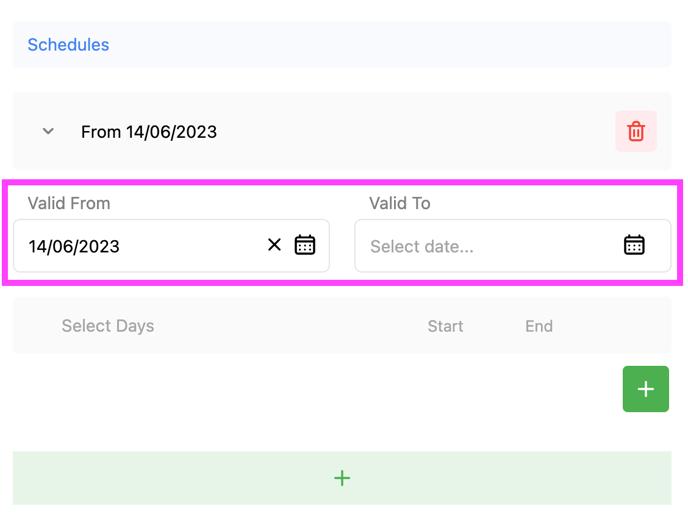This screenshot has width=688, height=528.
Task: Click empty space right of Schedules heading
Action: (x=400, y=45)
